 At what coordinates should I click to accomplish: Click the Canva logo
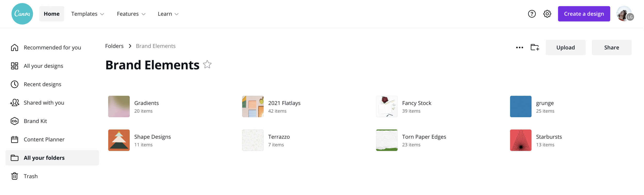point(22,14)
